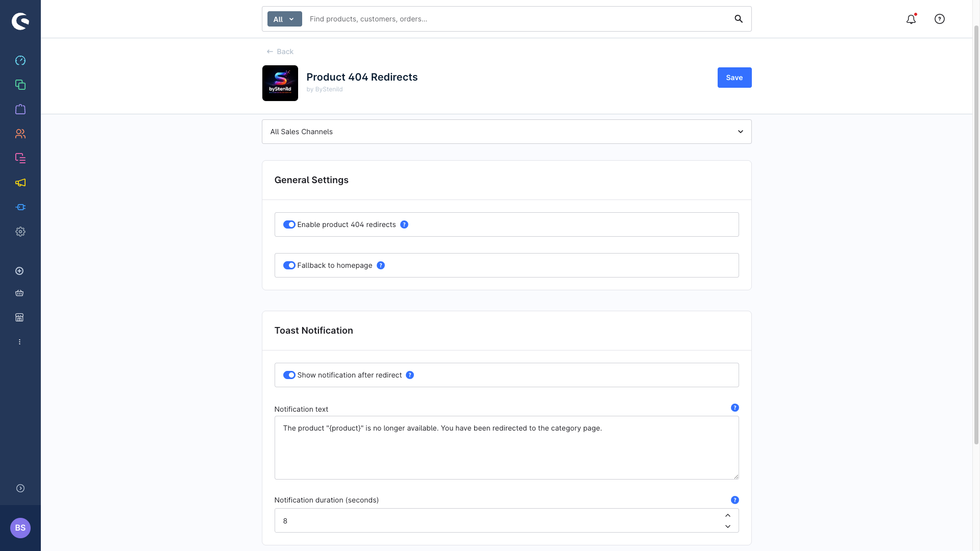Click the notifications bell icon
Viewport: 980px width, 551px height.
[911, 19]
